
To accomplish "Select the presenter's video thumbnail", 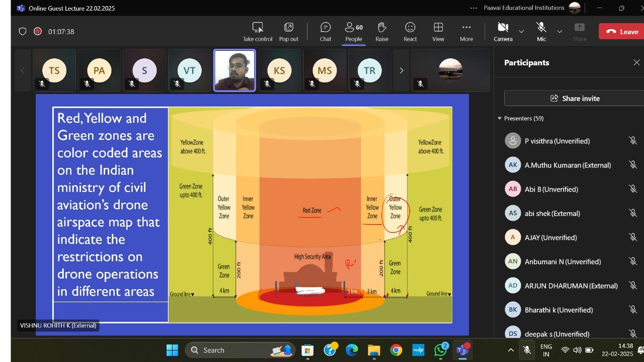I will (234, 70).
